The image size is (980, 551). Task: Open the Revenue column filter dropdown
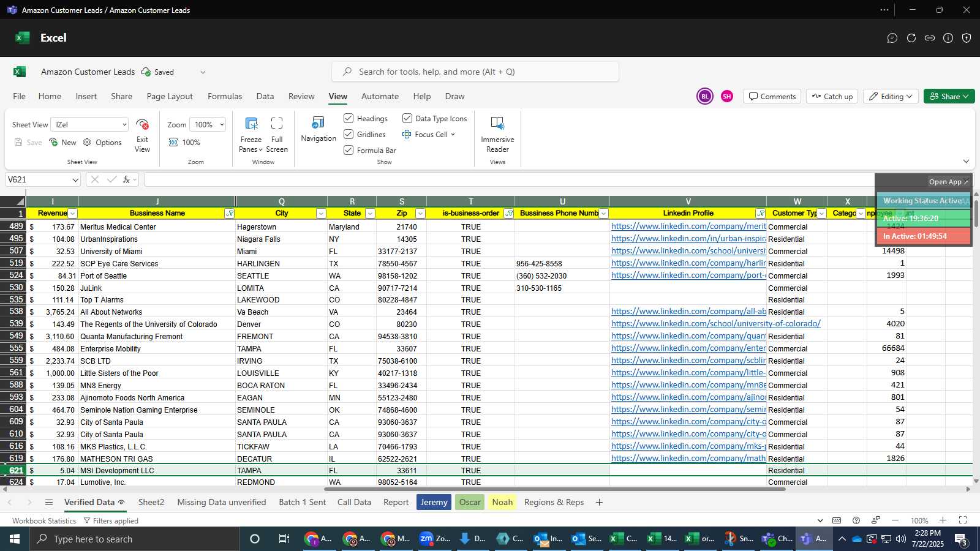tap(72, 214)
